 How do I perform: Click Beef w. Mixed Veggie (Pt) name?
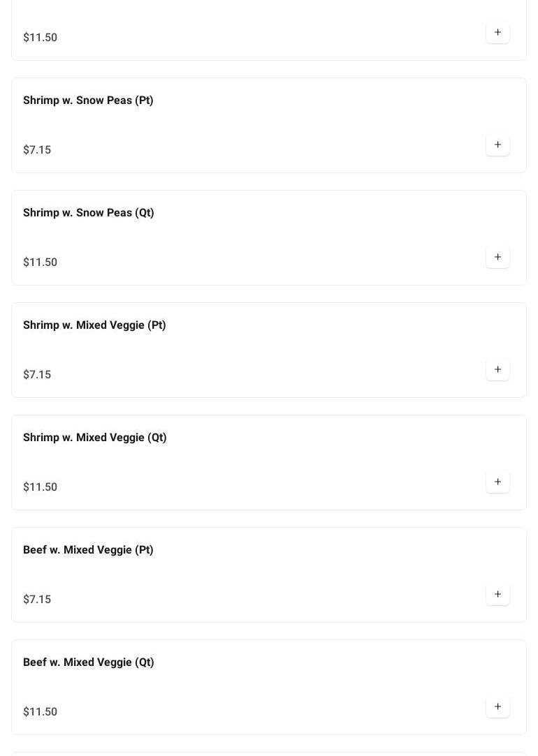click(x=88, y=550)
